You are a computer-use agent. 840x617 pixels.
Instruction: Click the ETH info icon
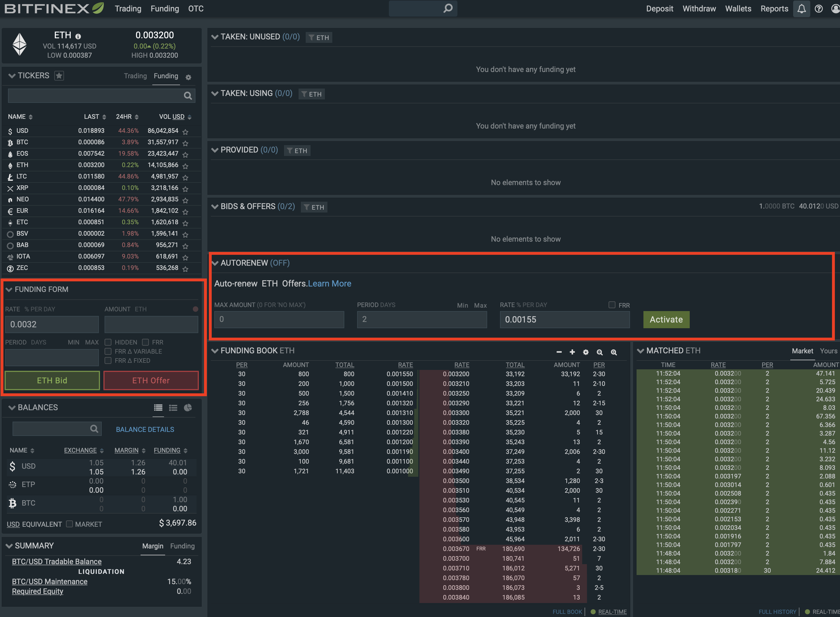pos(78,36)
